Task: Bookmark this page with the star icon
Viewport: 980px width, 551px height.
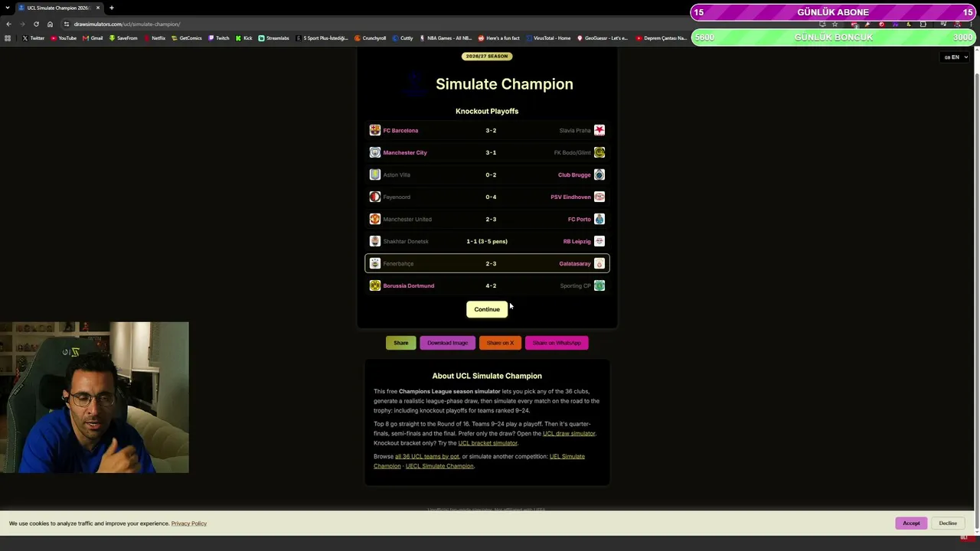Action: tap(835, 24)
